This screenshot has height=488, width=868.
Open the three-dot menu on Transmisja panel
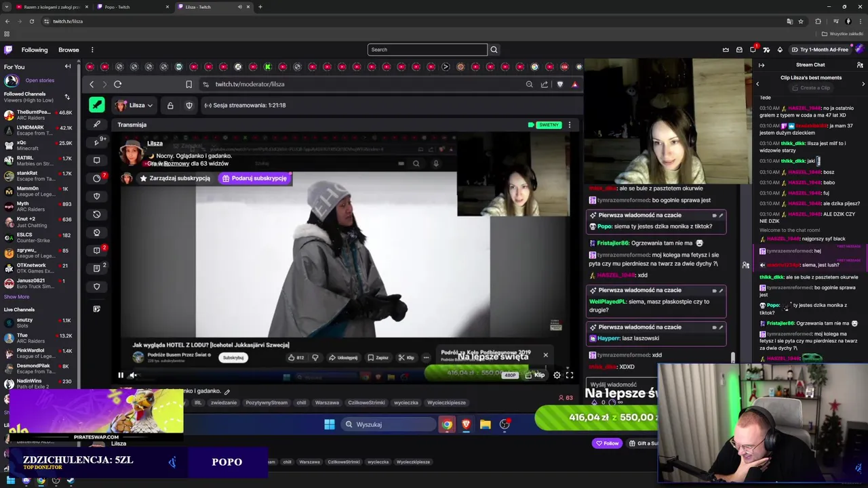pos(569,125)
